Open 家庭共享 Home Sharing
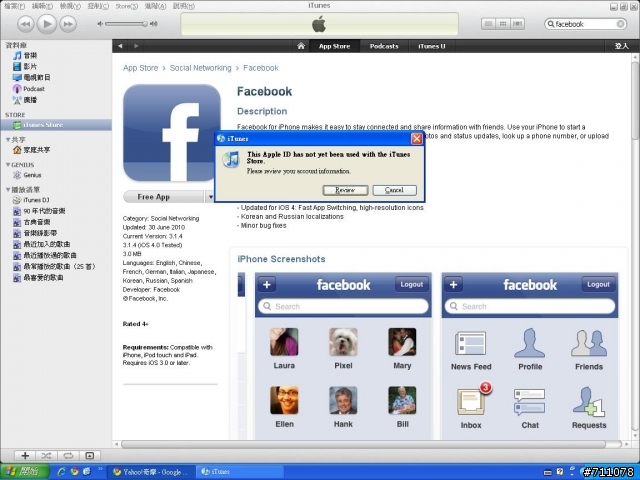640x480 pixels. tap(32, 150)
